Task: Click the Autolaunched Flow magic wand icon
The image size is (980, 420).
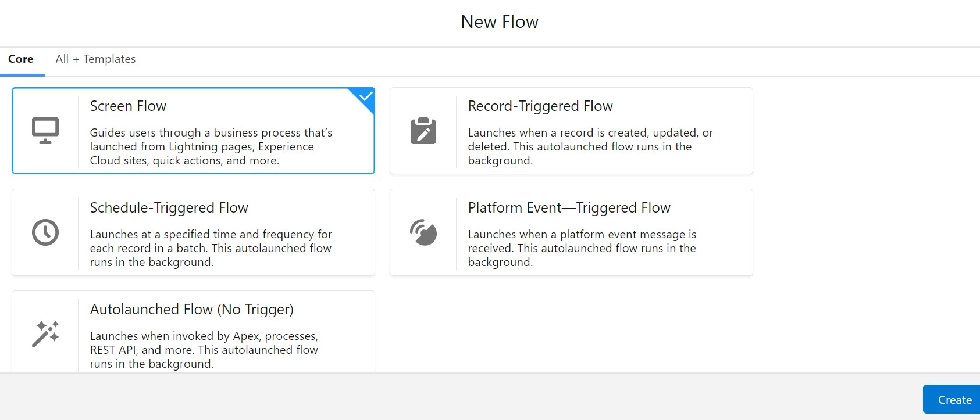Action: click(45, 334)
